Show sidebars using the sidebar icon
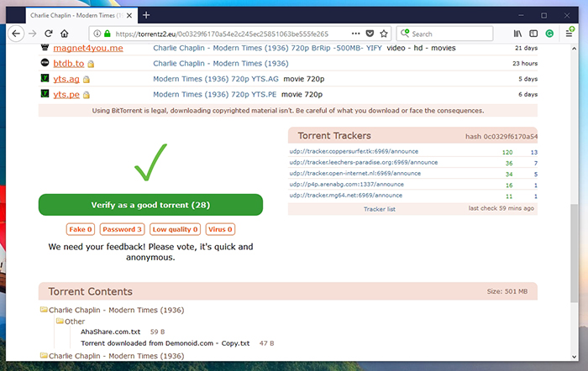The width and height of the screenshot is (588, 371). pos(533,34)
